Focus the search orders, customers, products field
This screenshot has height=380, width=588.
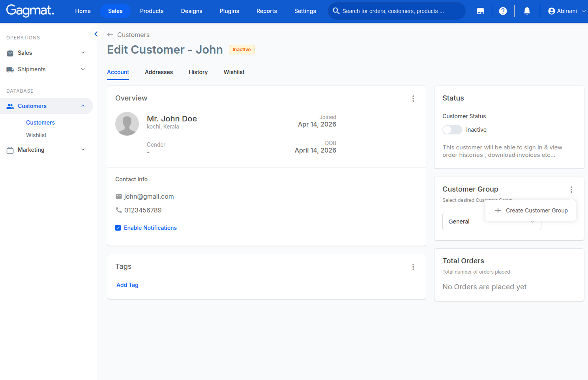click(x=397, y=11)
